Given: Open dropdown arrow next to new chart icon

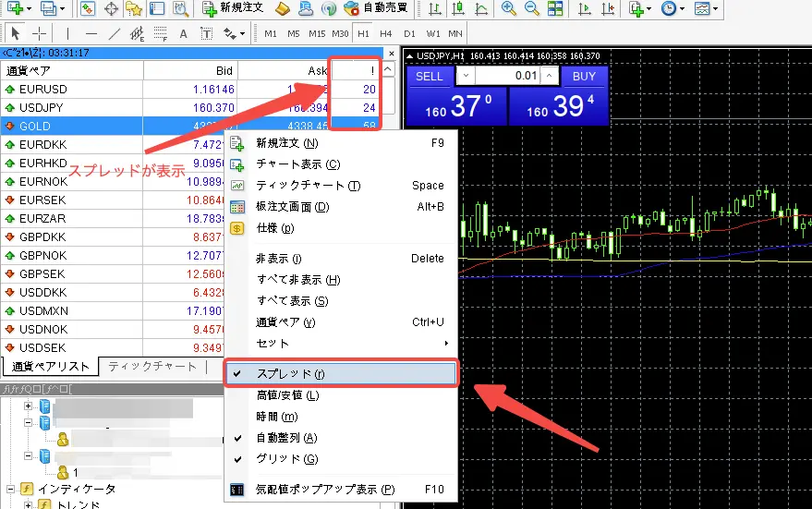Looking at the screenshot, I should coord(29,8).
